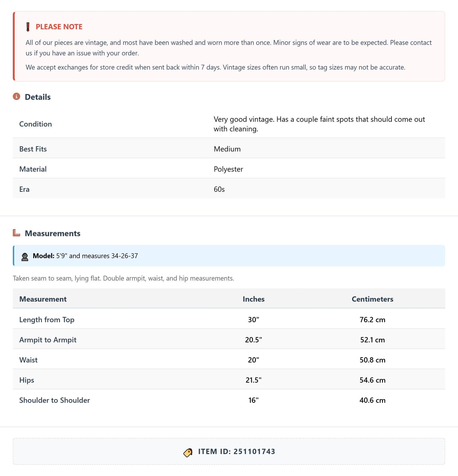Click the red exclamation mark icon

(28, 27)
